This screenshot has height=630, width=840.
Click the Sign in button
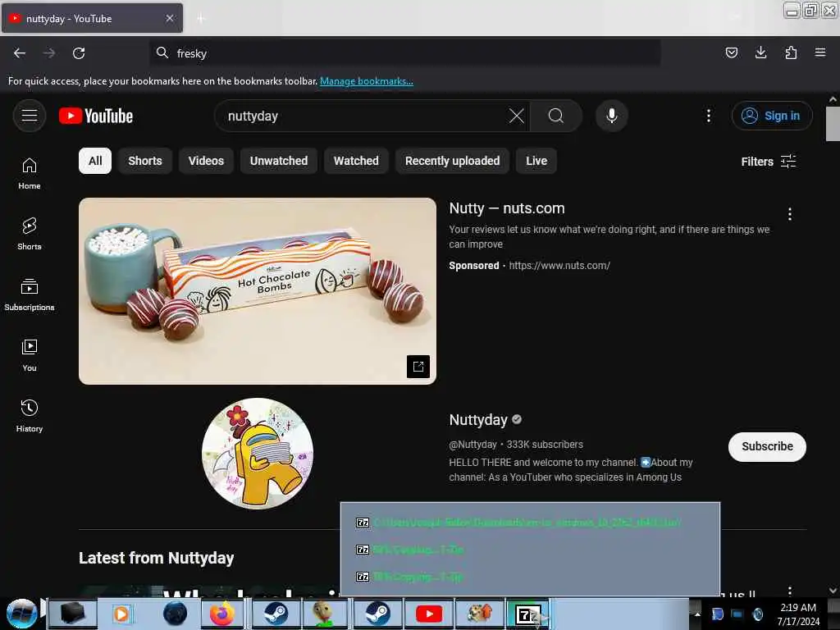(772, 116)
